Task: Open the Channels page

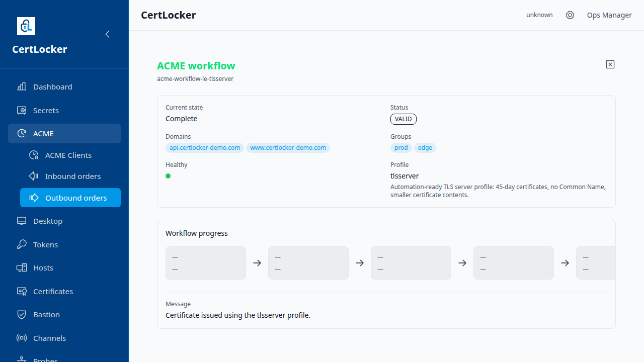Action: (64, 338)
